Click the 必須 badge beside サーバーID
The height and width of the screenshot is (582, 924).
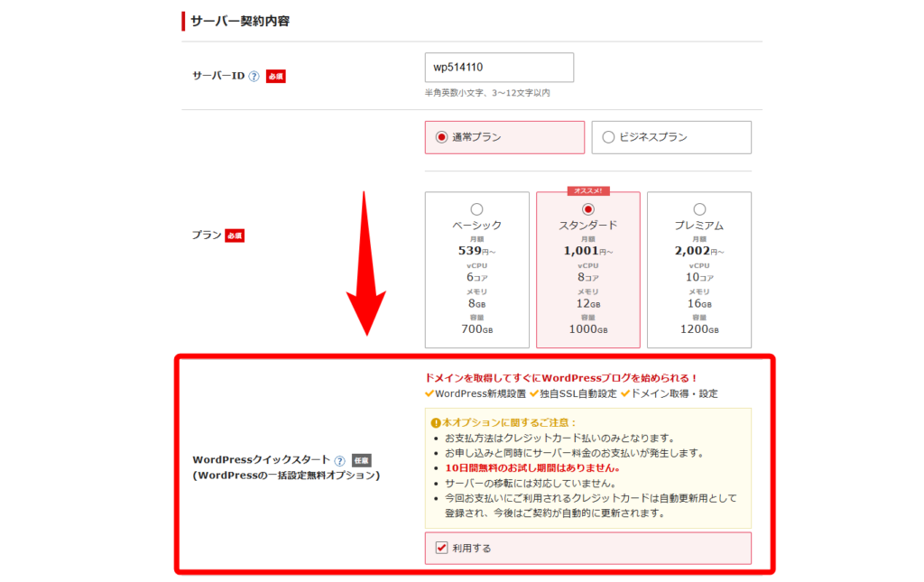[x=276, y=77]
